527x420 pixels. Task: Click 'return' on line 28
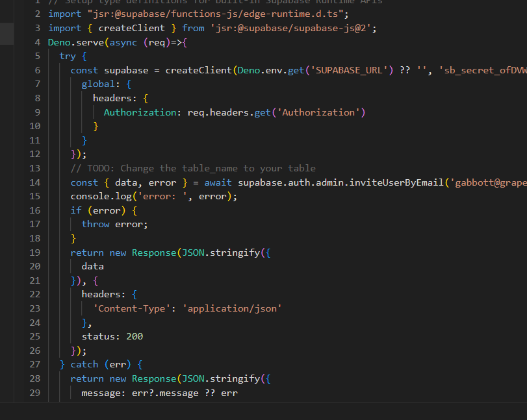click(87, 378)
